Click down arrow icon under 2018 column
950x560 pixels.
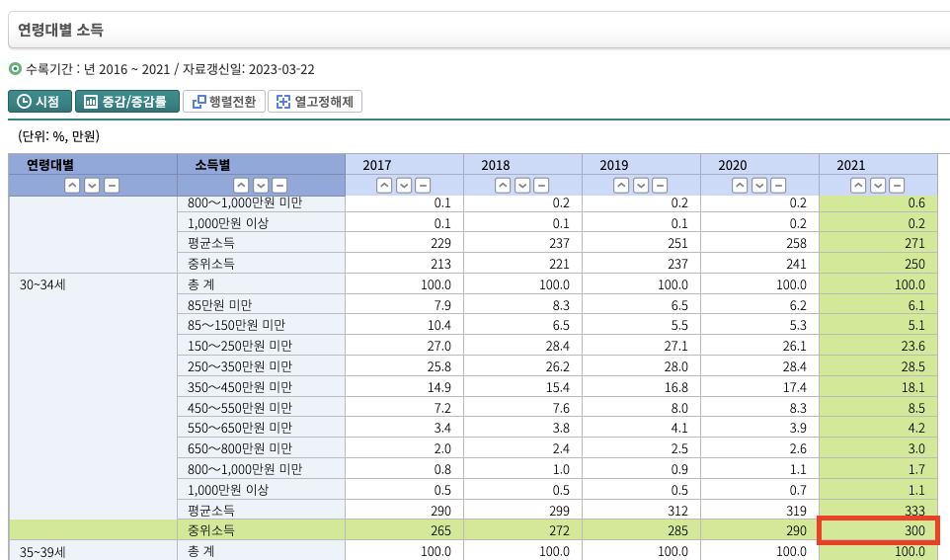522,186
